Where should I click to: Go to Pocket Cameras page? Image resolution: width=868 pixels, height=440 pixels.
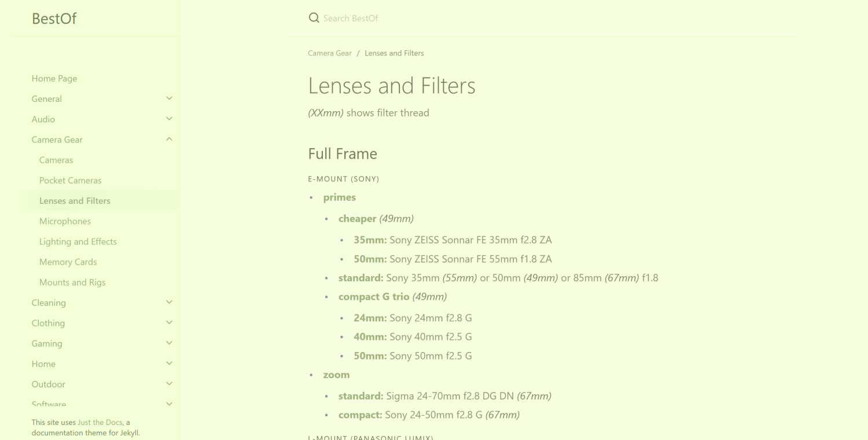click(x=71, y=181)
